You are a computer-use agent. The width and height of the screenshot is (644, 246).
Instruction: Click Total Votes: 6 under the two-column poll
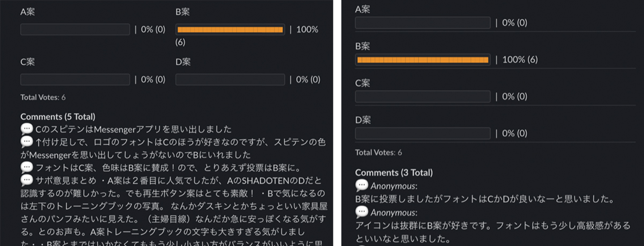pos(43,97)
